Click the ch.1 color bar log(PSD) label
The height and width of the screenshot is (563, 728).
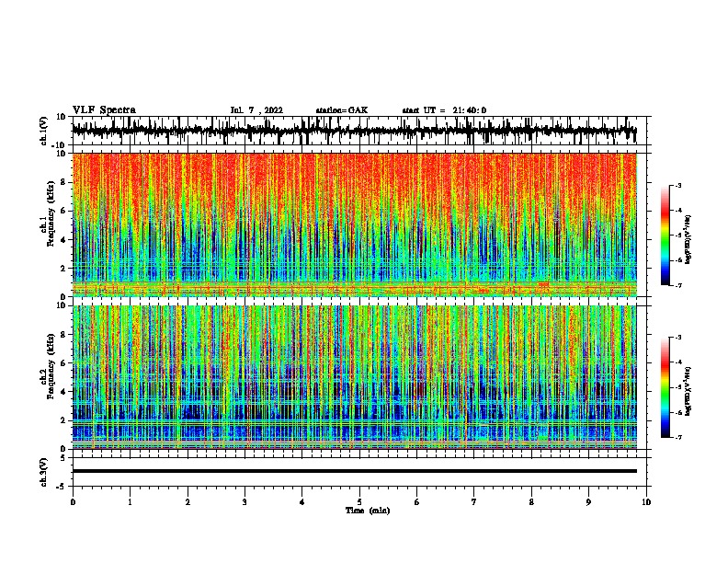[688, 240]
